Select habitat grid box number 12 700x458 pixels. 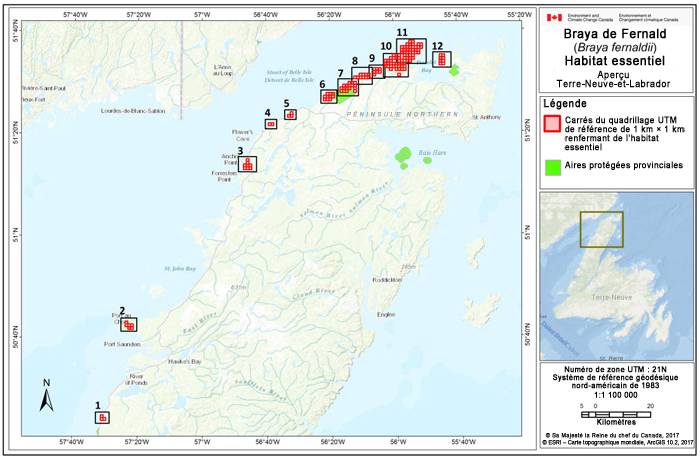tap(441, 59)
